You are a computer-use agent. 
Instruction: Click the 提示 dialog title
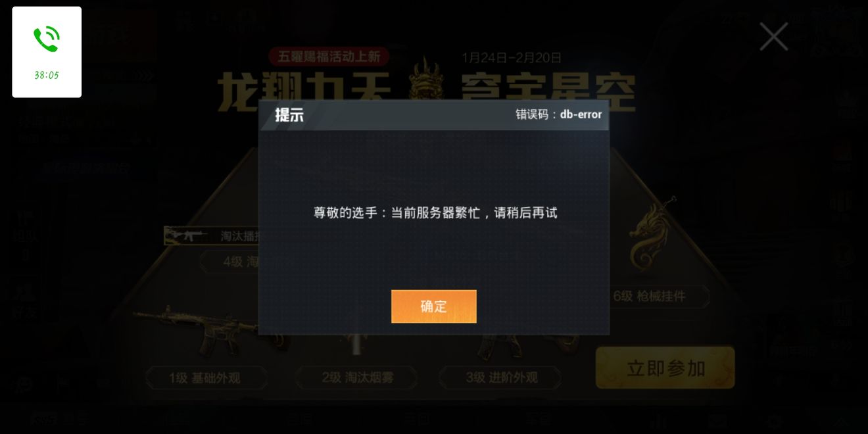point(289,115)
